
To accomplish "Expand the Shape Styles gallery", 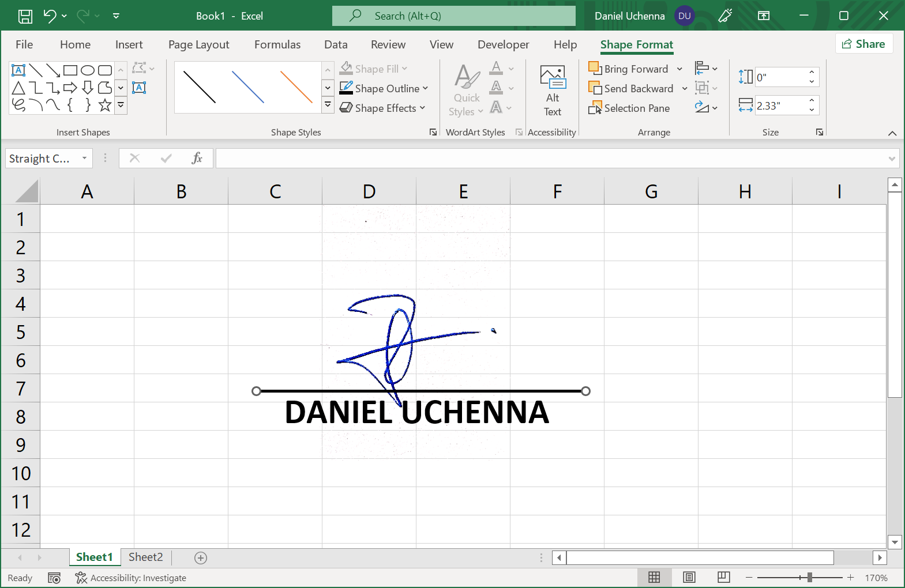I will [328, 105].
